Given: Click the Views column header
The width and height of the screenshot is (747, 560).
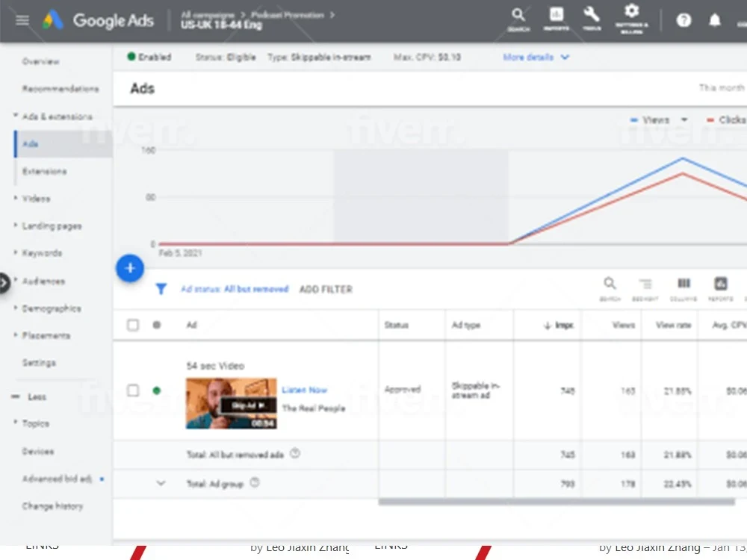Looking at the screenshot, I should point(623,326).
